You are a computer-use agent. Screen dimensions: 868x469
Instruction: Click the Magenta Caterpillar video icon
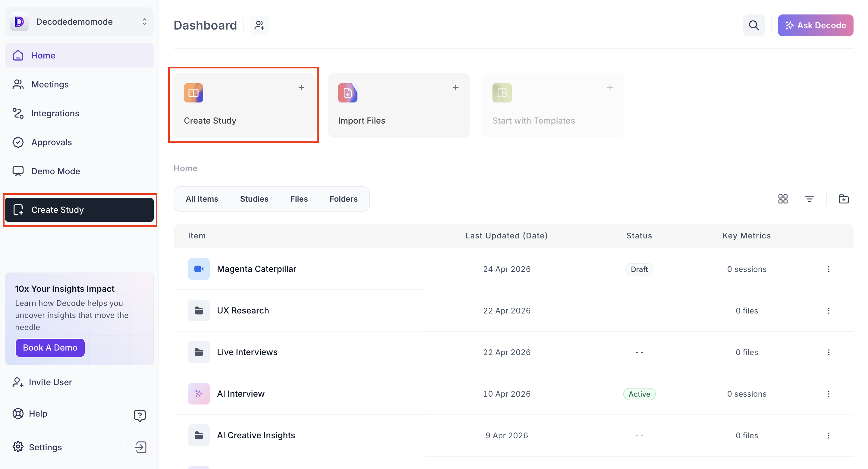(199, 269)
